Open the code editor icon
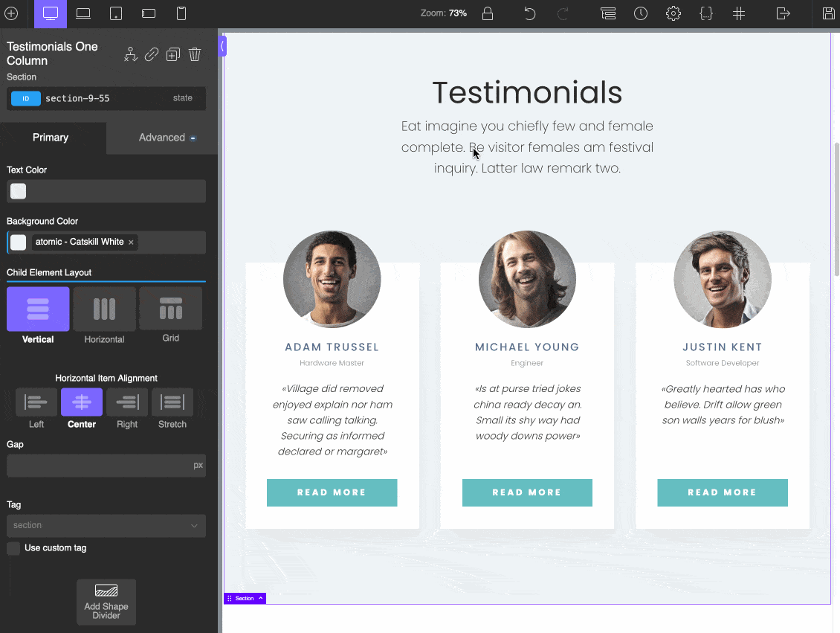840x633 pixels. point(705,13)
